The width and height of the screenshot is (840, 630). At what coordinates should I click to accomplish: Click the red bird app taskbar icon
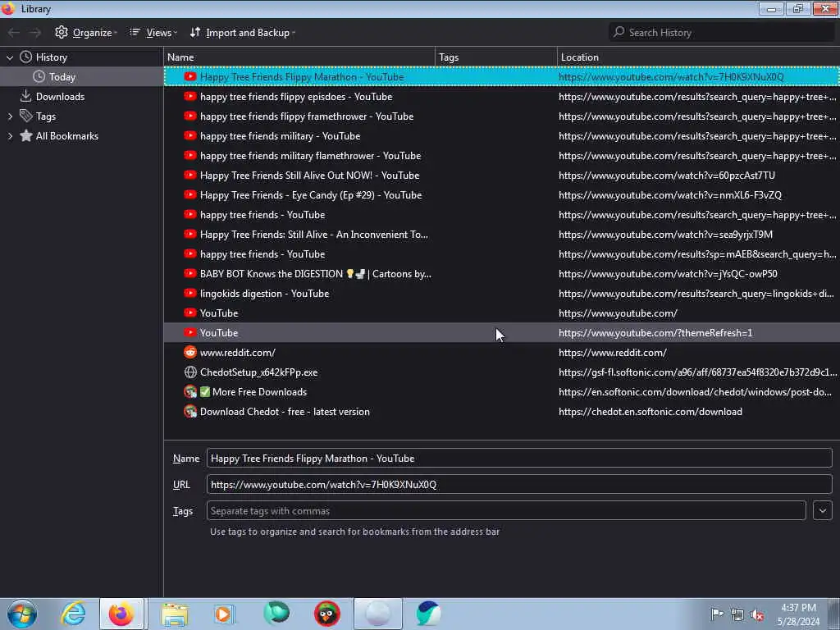pos(326,614)
